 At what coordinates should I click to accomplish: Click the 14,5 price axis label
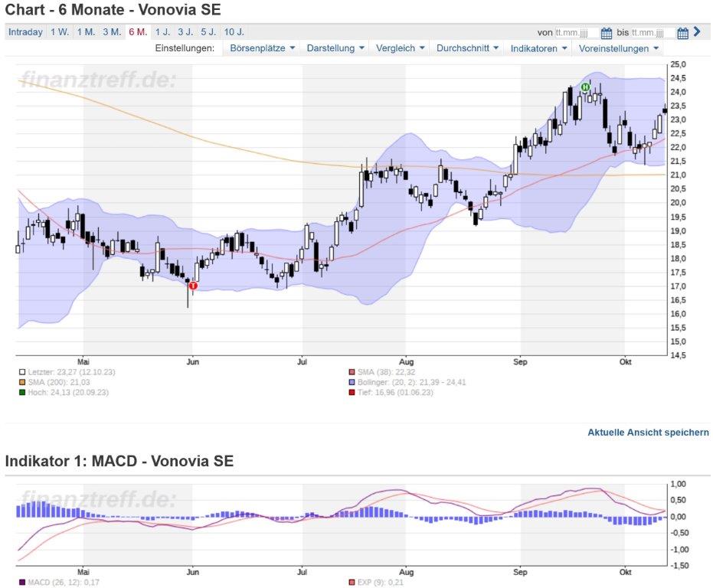click(678, 355)
